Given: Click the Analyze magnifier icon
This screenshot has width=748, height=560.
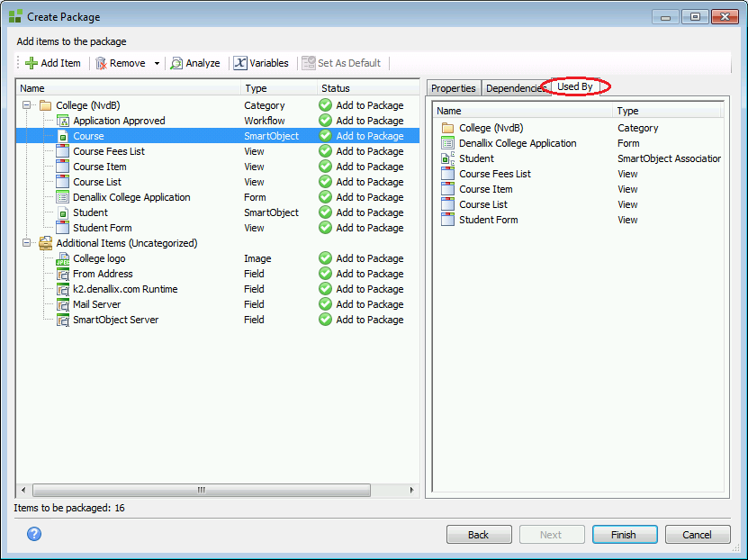Looking at the screenshot, I should pyautogui.click(x=177, y=63).
